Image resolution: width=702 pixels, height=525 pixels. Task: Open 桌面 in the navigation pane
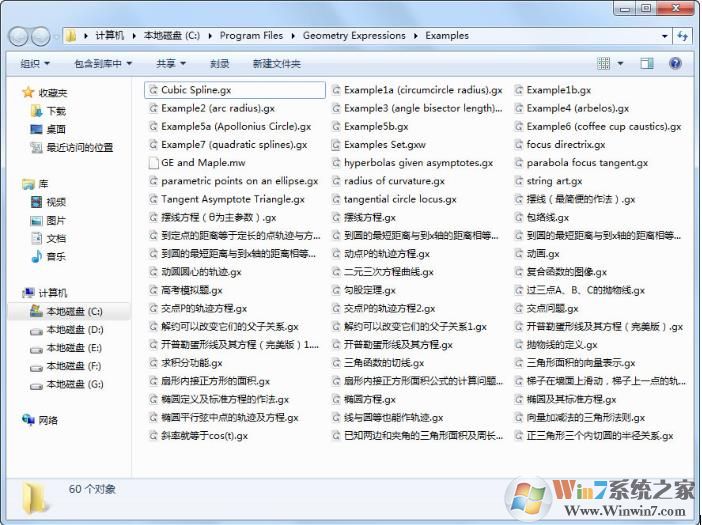coord(48,129)
